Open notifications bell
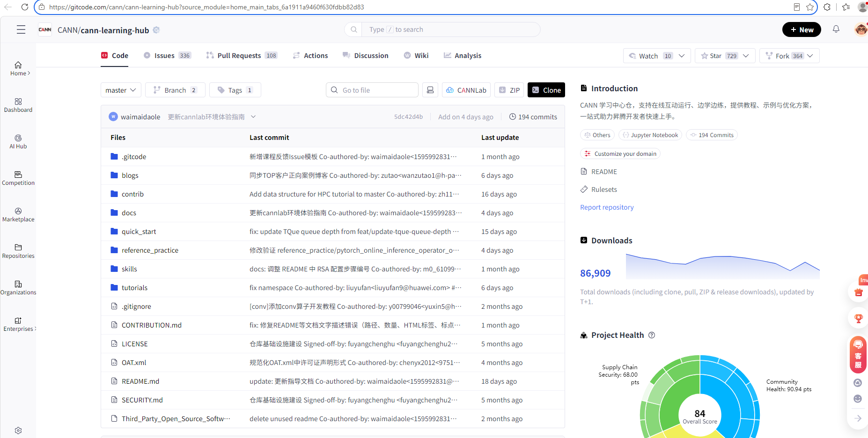868x438 pixels. (836, 29)
